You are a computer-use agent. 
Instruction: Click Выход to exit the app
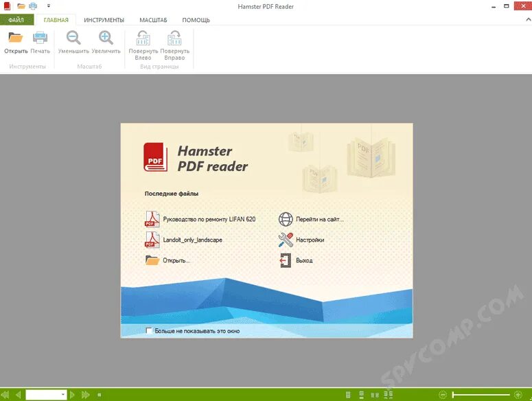coord(304,260)
